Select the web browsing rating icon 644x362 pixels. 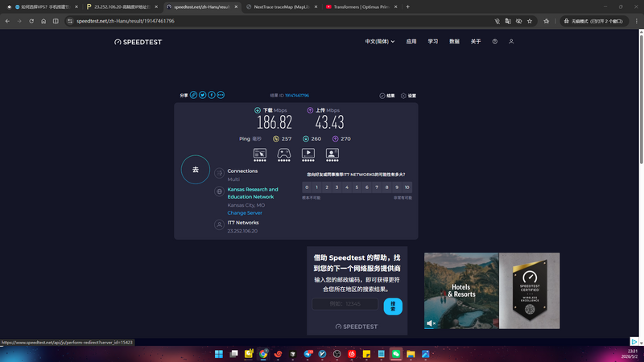[x=259, y=154]
